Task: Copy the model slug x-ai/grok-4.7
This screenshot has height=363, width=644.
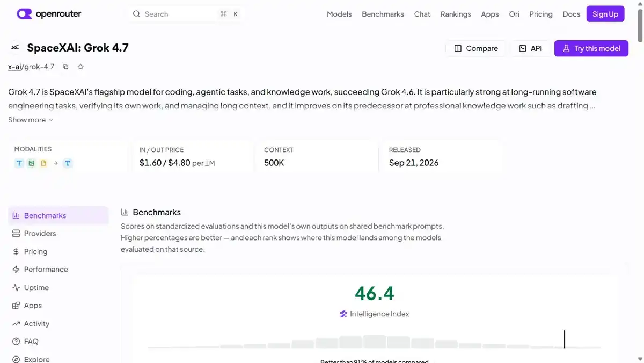Action: 65,67
